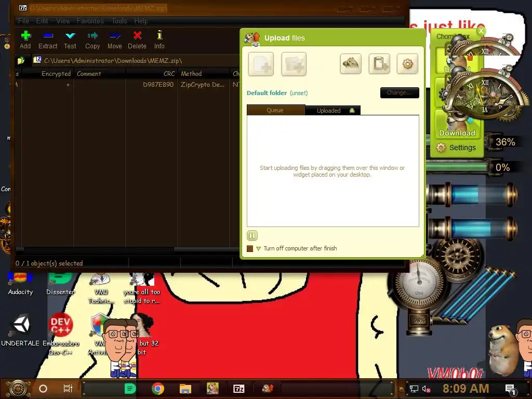Click the add files icon in Upload window
The image size is (532, 399).
click(x=261, y=64)
